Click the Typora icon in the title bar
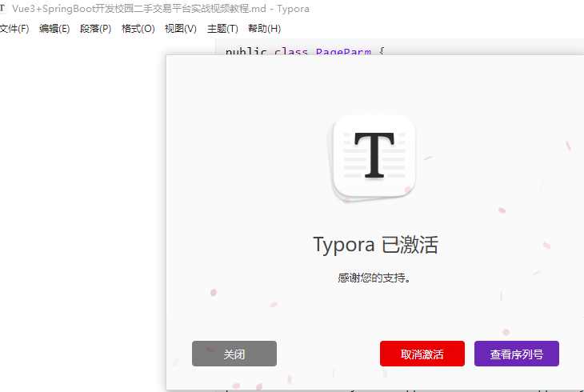584x392 pixels. 2,8
